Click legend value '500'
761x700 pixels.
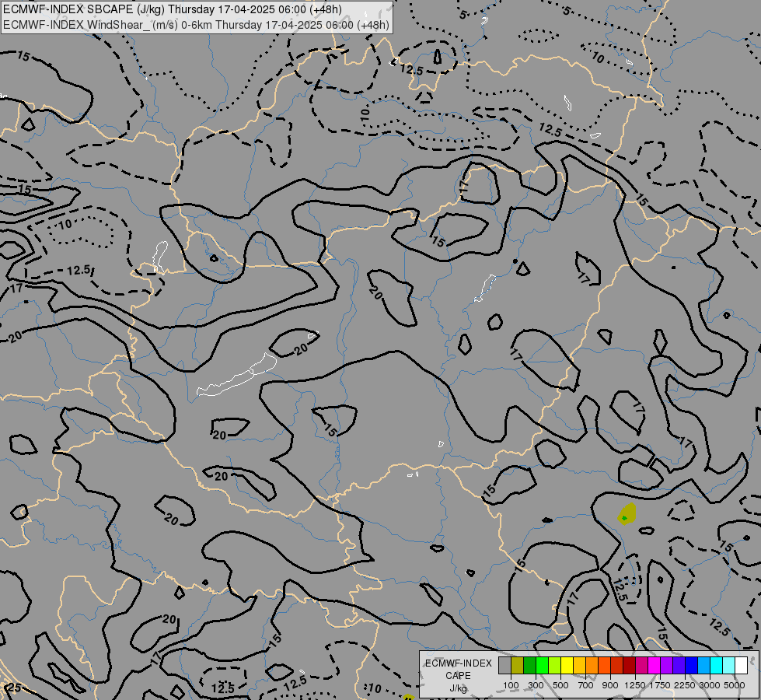pos(560,685)
